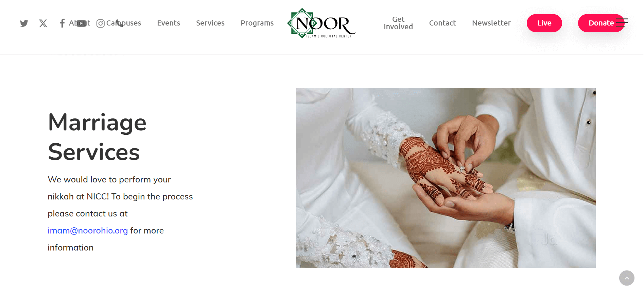Expand the Get Involved menu
The height and width of the screenshot is (291, 644).
(398, 23)
